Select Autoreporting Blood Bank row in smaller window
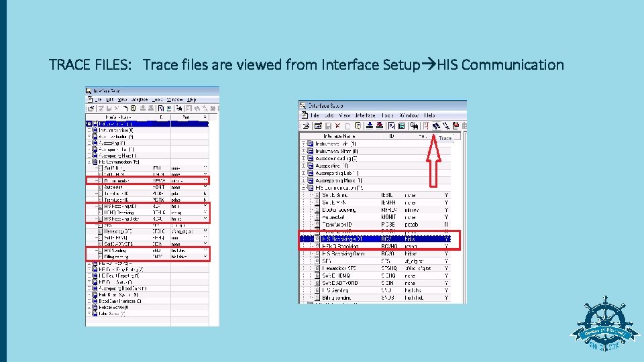Viewport: 644px width, 362px height. click(148, 288)
